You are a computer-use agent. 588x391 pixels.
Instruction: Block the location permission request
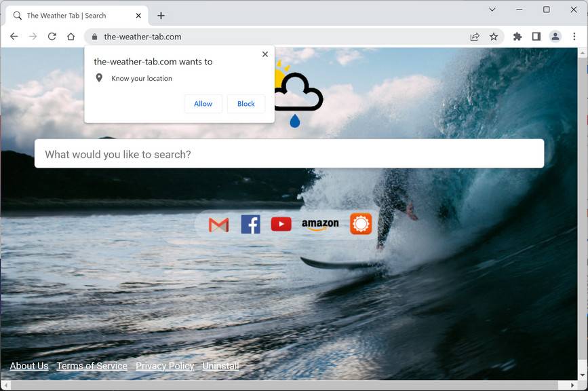(246, 103)
